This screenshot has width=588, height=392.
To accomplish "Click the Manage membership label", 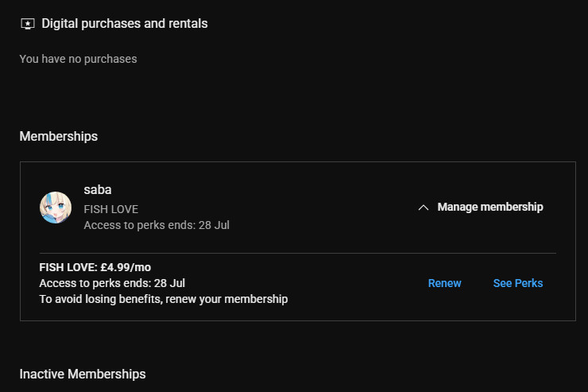I will pos(489,207).
